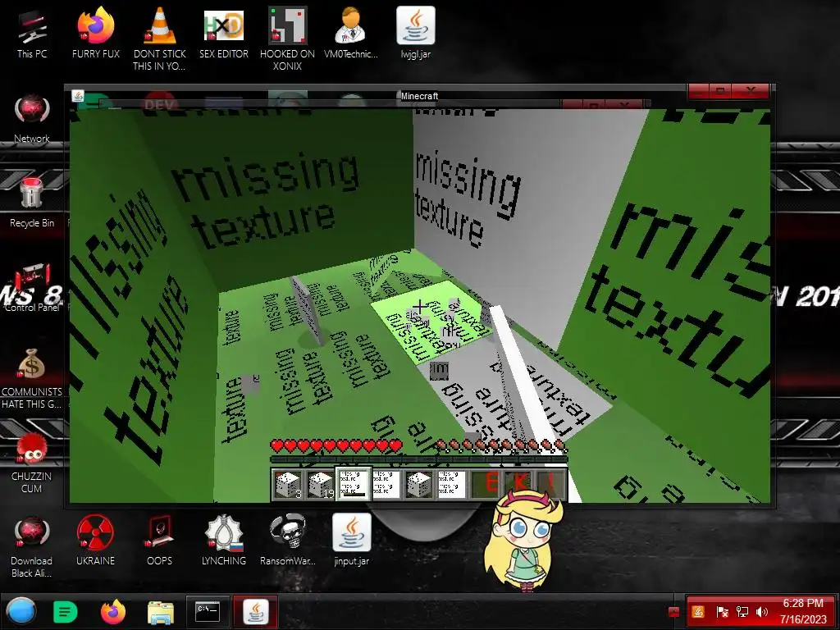
Task: Launch the red fuzzy Chuzzle game shortcut
Action: click(x=32, y=463)
